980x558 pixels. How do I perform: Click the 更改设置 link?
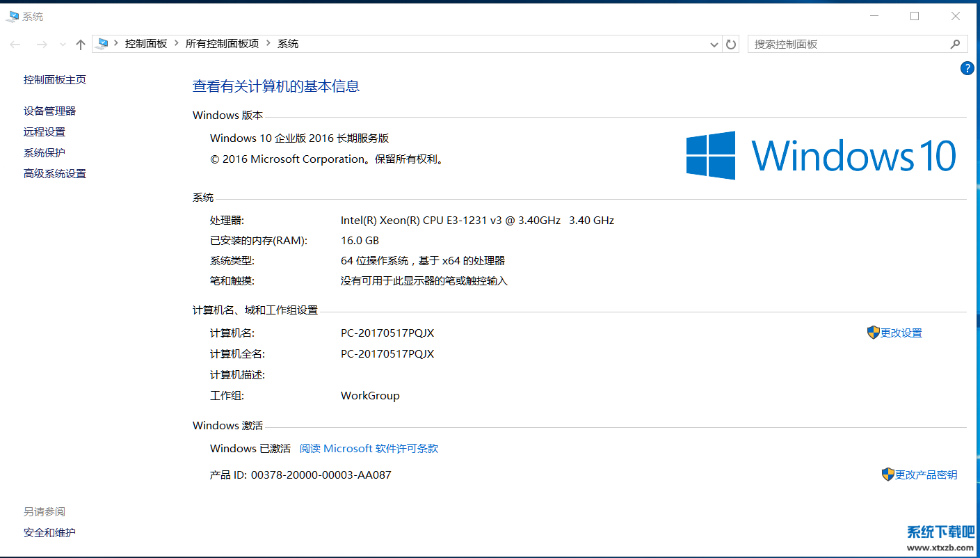pyautogui.click(x=901, y=333)
